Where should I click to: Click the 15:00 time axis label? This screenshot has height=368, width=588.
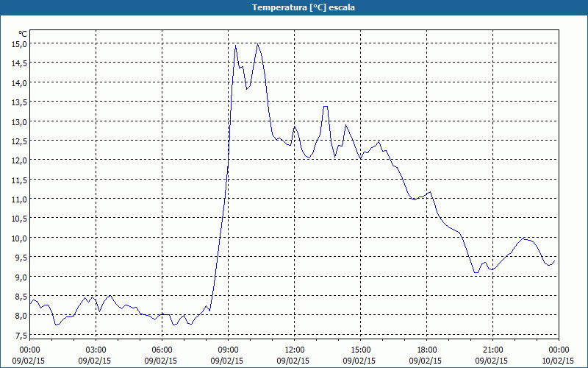[x=360, y=350]
